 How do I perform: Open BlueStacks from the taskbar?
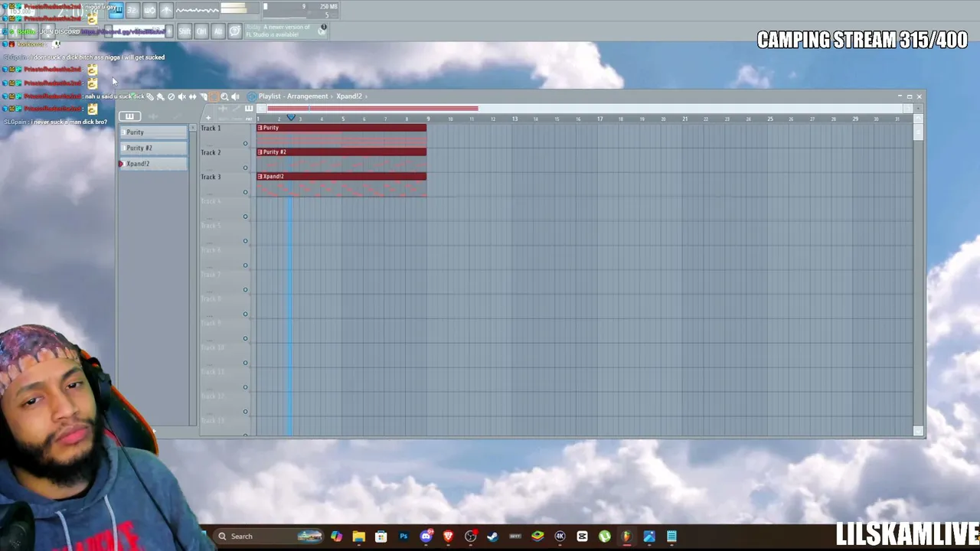[x=537, y=536]
